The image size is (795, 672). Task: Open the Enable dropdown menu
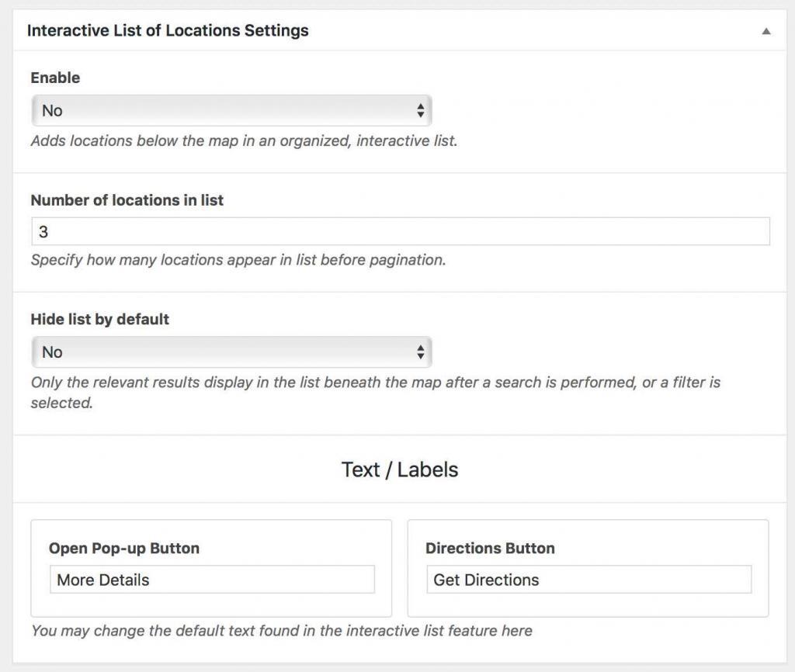click(x=231, y=111)
